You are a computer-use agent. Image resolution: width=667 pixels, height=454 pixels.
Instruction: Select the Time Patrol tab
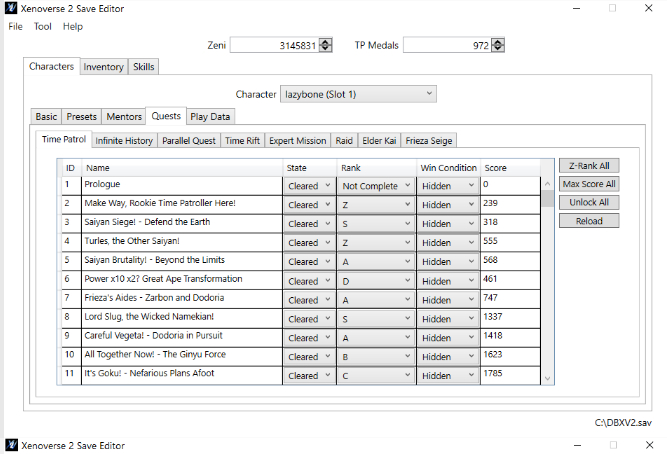[x=64, y=139]
